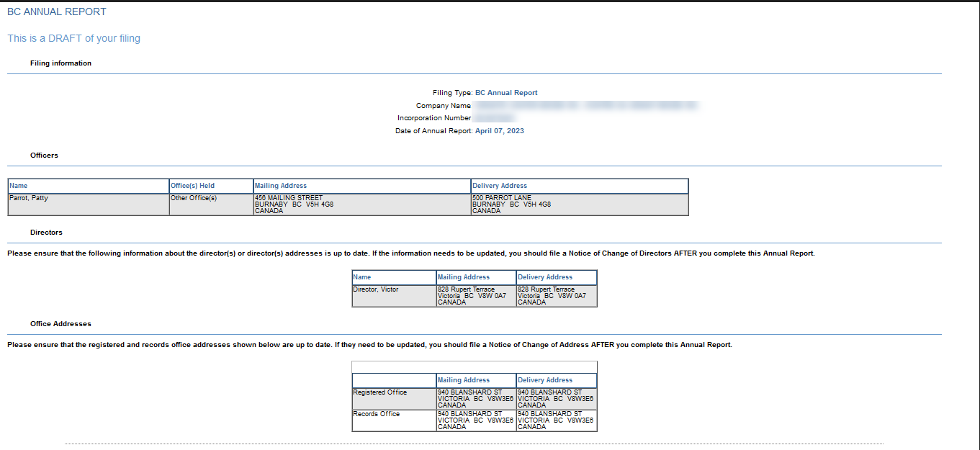Select the Records Office row label

[377, 414]
